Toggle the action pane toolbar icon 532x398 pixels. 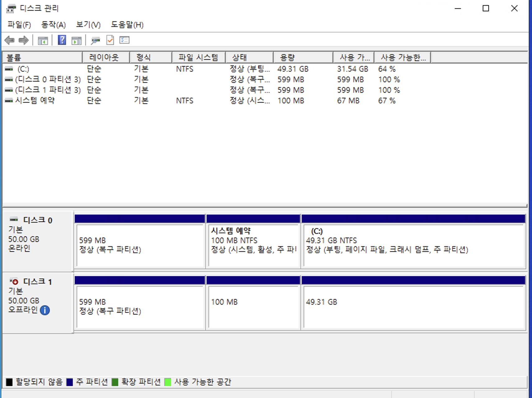(77, 40)
